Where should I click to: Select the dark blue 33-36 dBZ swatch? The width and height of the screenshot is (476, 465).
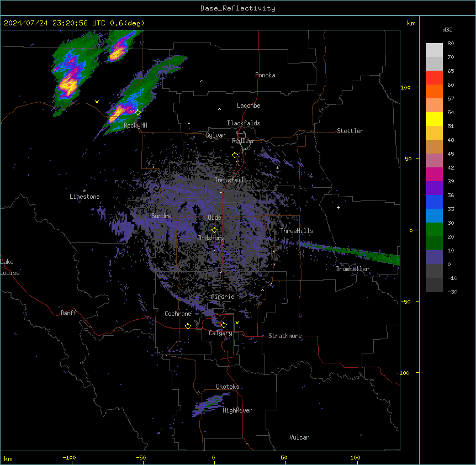[x=434, y=202]
